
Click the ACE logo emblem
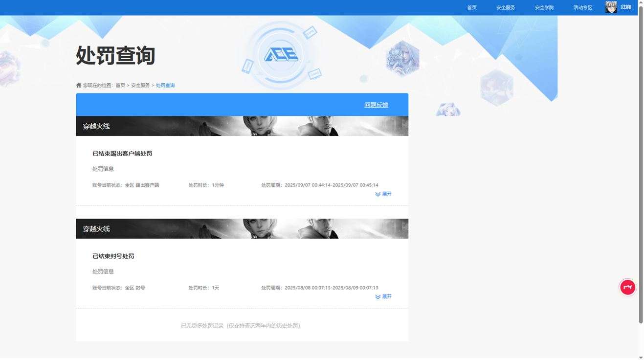pos(281,55)
